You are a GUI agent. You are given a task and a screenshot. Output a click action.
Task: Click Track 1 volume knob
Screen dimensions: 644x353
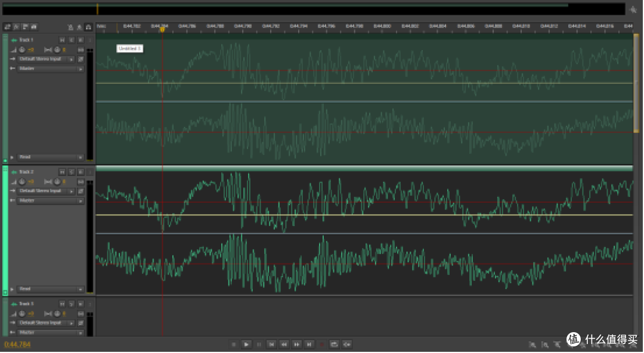point(22,49)
